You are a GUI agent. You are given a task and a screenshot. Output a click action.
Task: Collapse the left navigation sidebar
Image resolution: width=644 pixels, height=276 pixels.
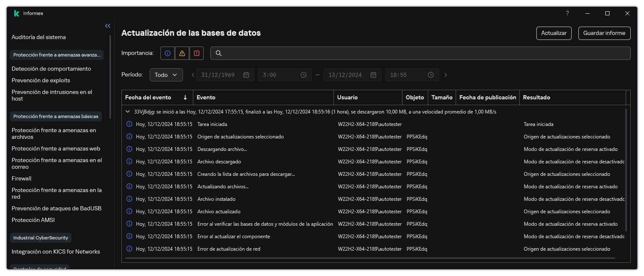pos(107,25)
